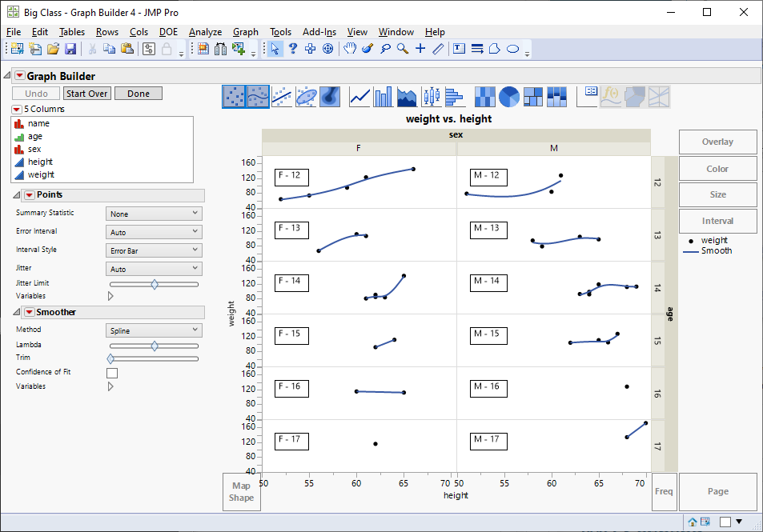Open the Jitter dropdown
This screenshot has width=763, height=532.
pyautogui.click(x=154, y=269)
